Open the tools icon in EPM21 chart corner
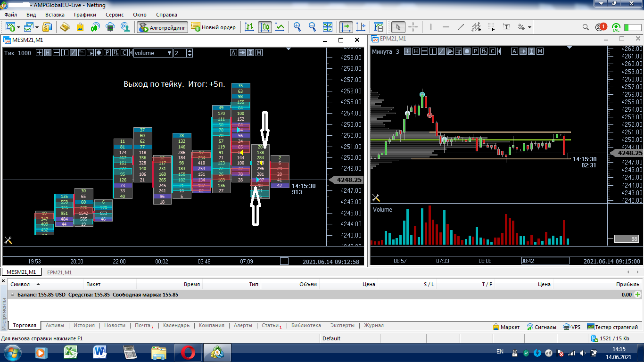644x362 pixels. coord(376,198)
